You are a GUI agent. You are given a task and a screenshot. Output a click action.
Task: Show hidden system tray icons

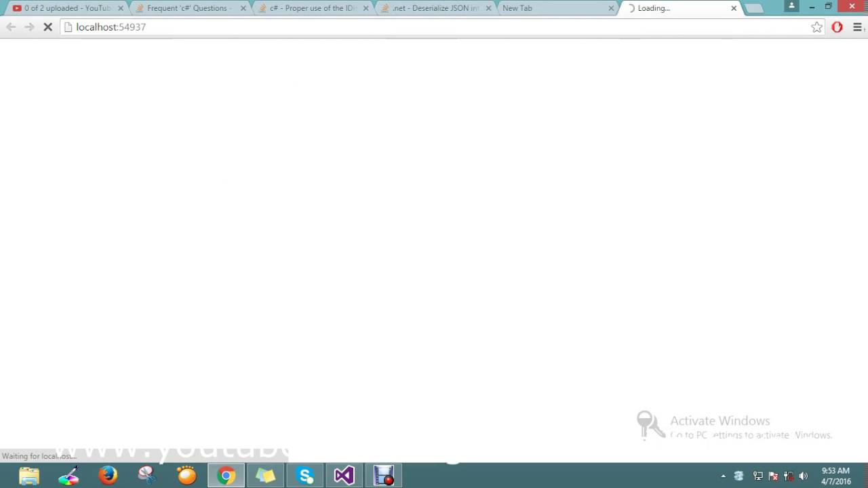tap(723, 476)
